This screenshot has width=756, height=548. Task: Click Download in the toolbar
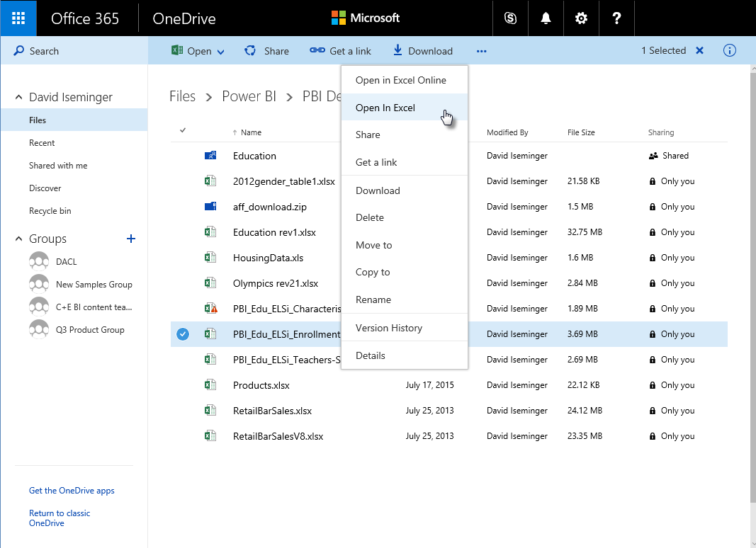coord(423,50)
